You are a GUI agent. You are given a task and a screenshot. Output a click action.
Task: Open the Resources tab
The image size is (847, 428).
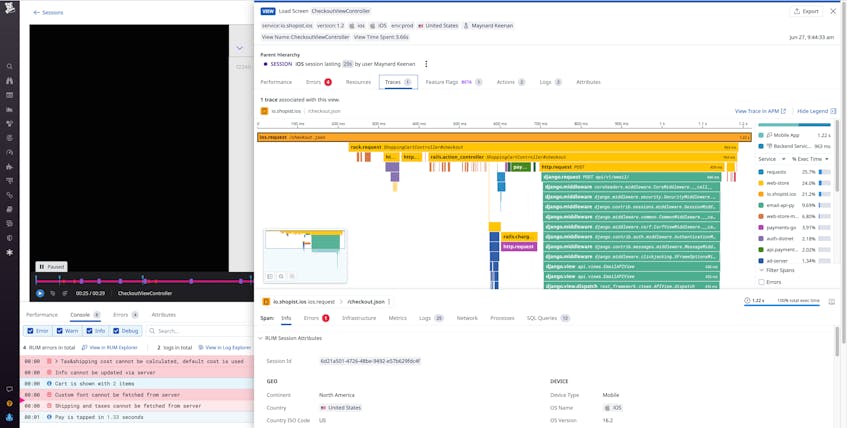click(x=358, y=82)
